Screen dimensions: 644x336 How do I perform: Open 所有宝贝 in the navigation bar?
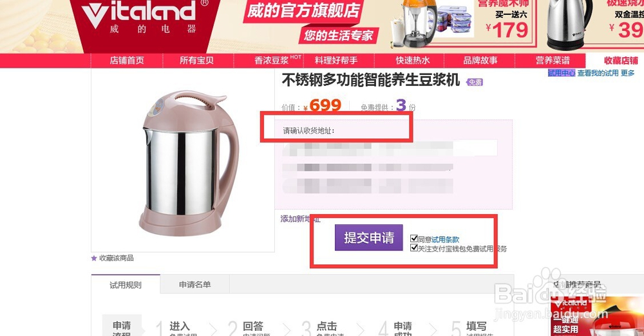pyautogui.click(x=196, y=61)
